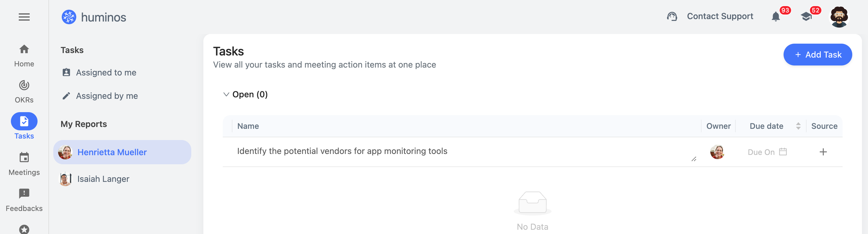
Task: Click the No Data empty inbox icon
Action: 532,203
